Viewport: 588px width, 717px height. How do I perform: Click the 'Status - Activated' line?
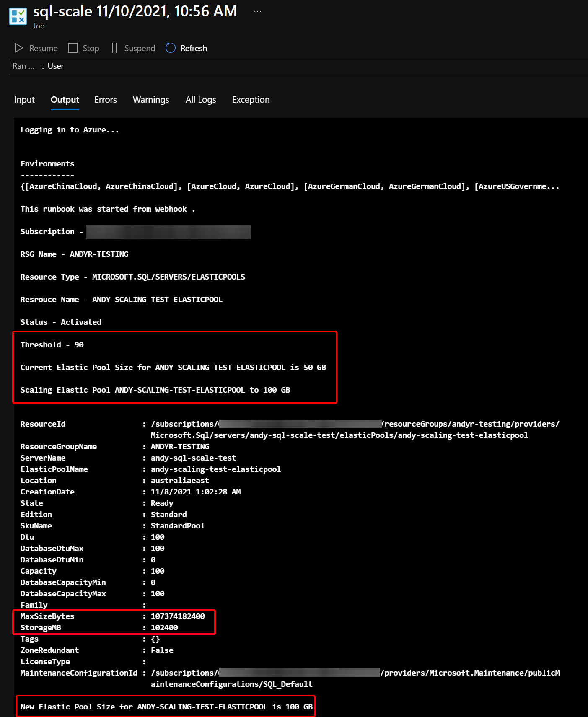[x=61, y=322]
